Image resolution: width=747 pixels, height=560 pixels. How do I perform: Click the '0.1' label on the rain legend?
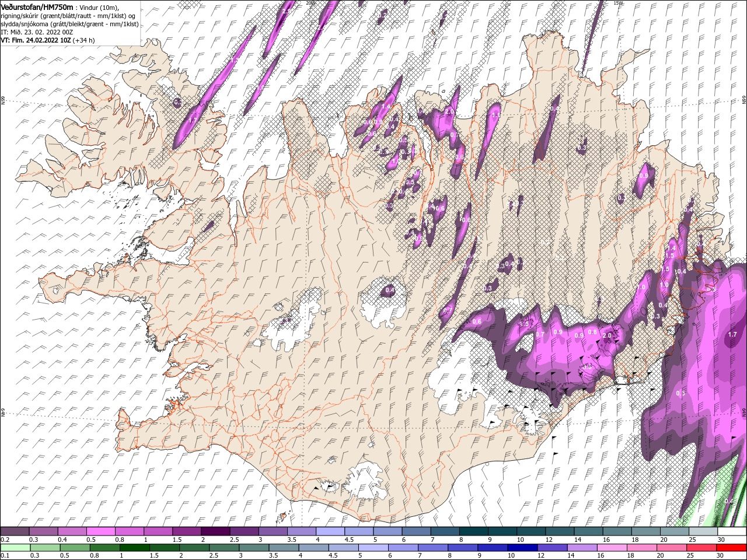pyautogui.click(x=5, y=556)
